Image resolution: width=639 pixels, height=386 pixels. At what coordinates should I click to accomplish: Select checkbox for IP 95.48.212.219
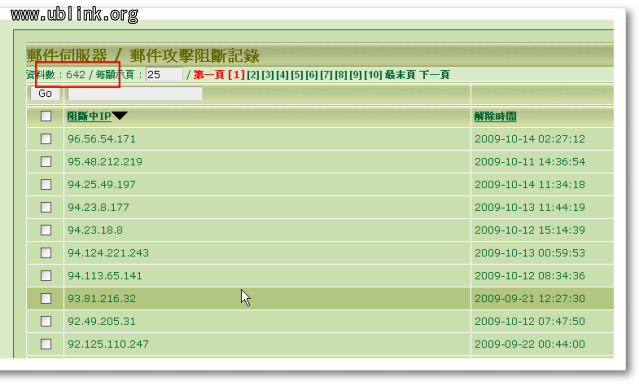[x=46, y=162]
